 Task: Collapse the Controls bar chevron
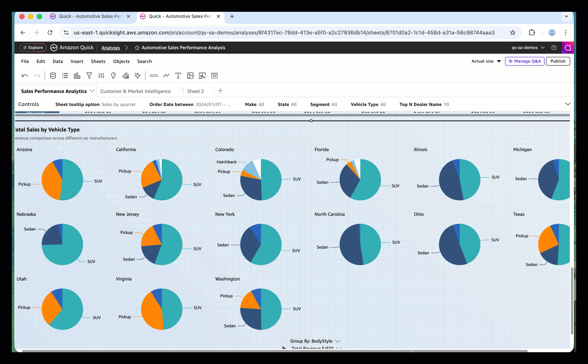click(x=568, y=104)
